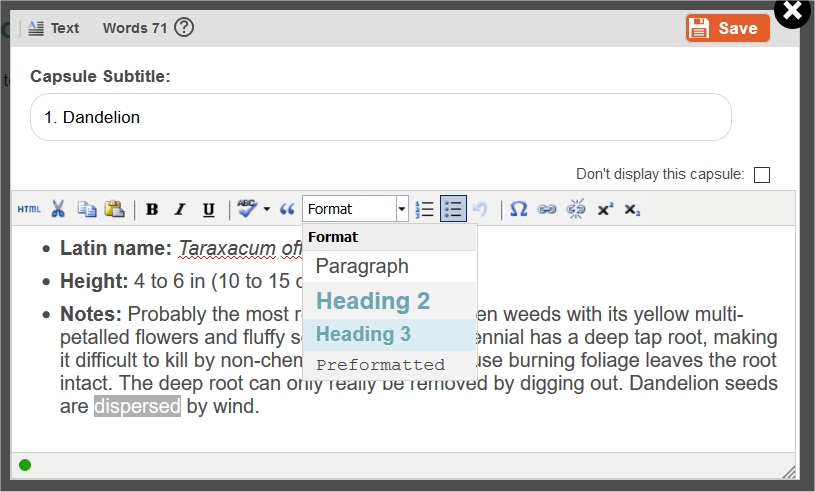Choose Heading 2 format
815x492 pixels.
[389, 301]
